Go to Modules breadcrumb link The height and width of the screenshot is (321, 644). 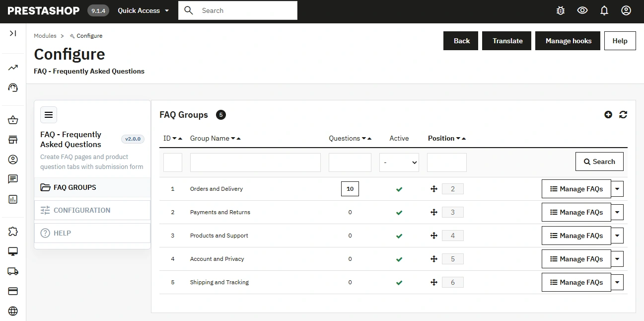pos(45,36)
